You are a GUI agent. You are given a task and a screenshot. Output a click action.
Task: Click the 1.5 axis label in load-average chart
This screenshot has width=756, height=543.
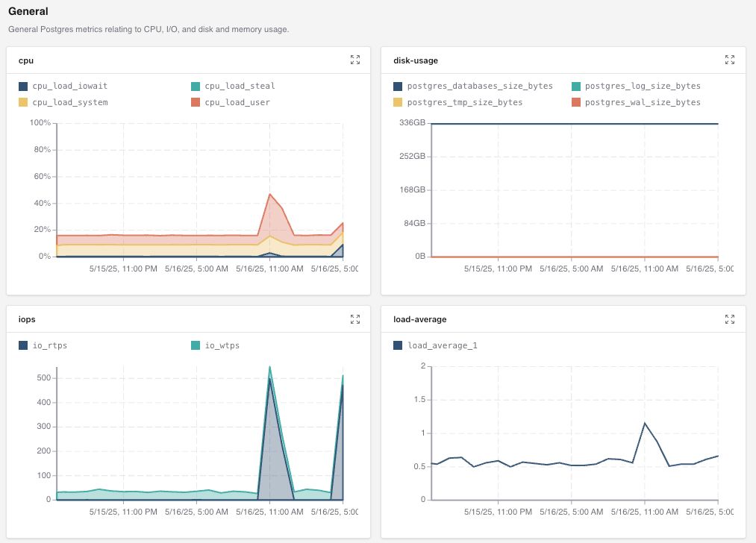point(419,400)
